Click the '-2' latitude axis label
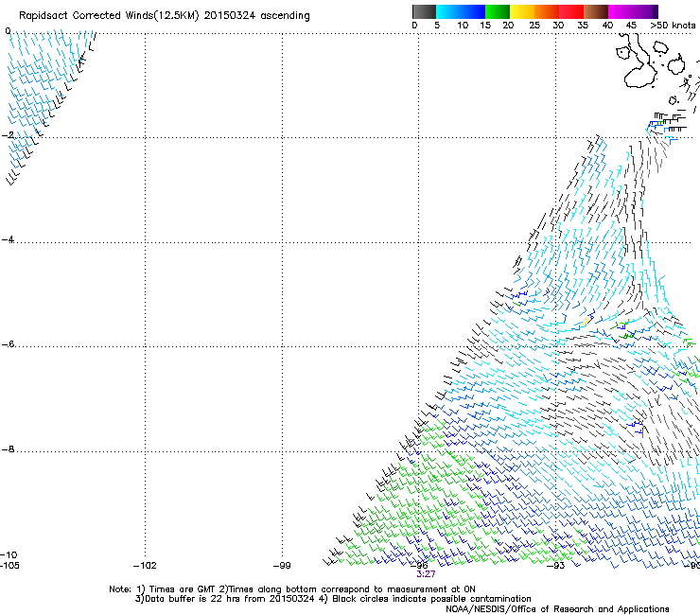This screenshot has width=700, height=615. pyautogui.click(x=8, y=135)
